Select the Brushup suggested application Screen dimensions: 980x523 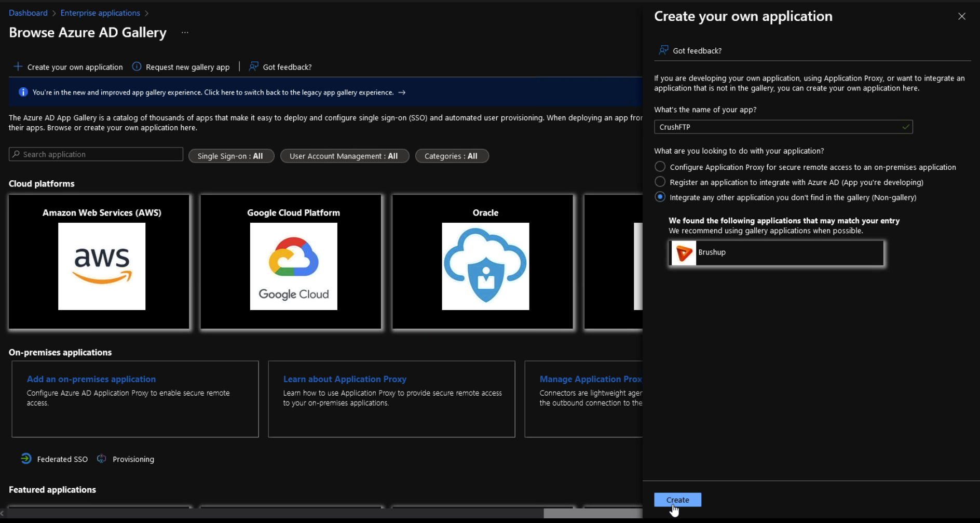[x=777, y=253]
